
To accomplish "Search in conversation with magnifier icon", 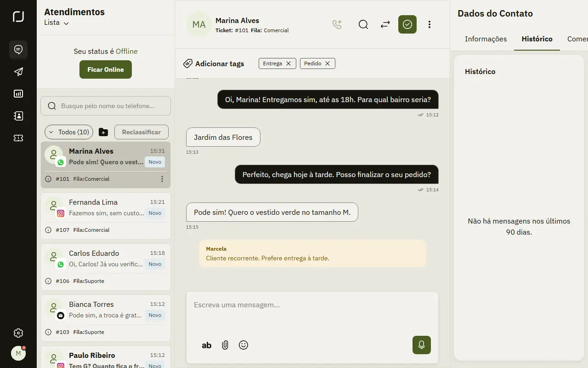I will tap(363, 24).
